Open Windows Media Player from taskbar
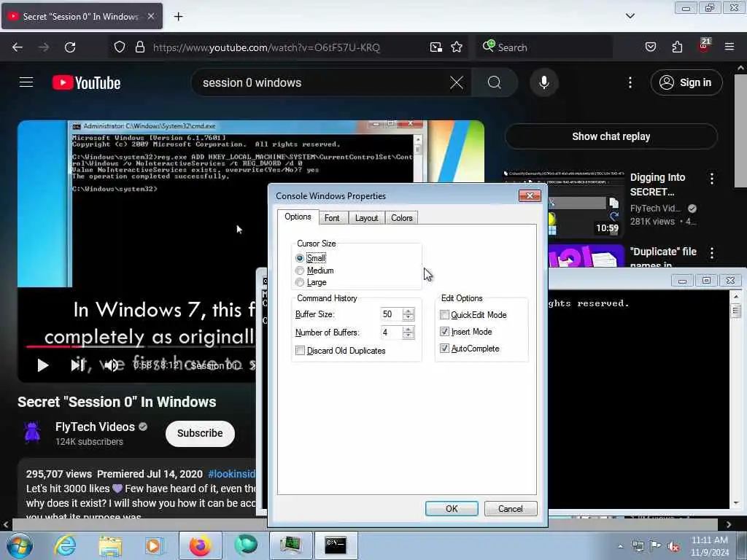 tap(153, 545)
